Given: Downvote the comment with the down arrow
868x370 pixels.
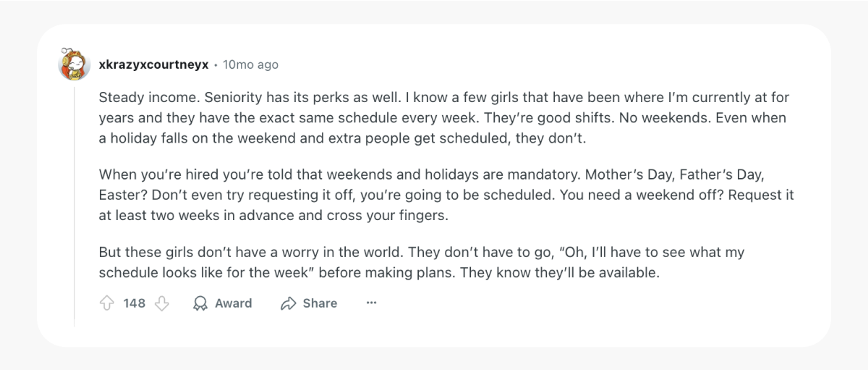Looking at the screenshot, I should point(162,303).
